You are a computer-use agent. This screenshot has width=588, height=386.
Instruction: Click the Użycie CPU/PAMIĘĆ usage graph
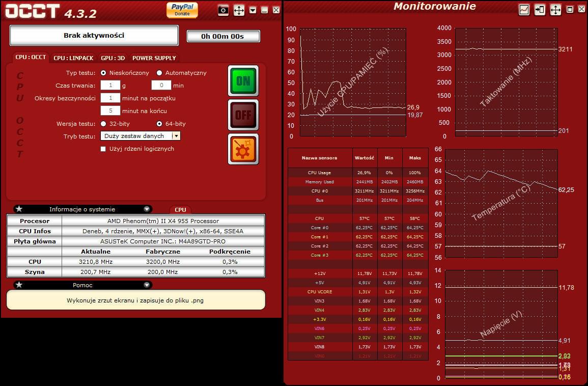[x=353, y=82]
